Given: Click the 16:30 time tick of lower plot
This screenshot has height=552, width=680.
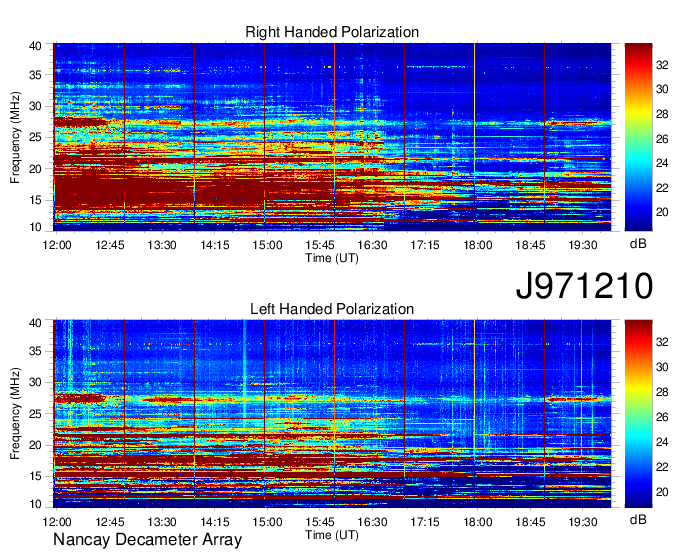Looking at the screenshot, I should 373,522.
